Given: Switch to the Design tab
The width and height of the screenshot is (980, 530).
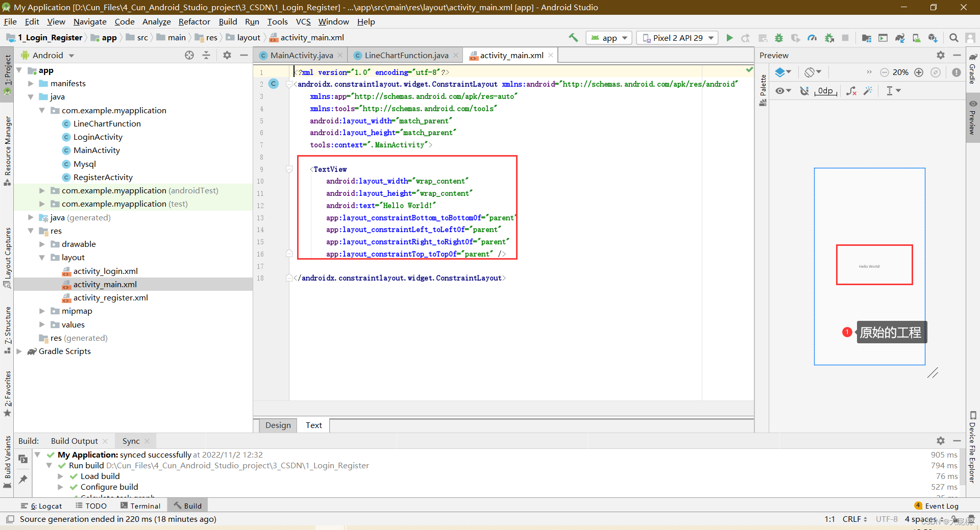Looking at the screenshot, I should [277, 425].
